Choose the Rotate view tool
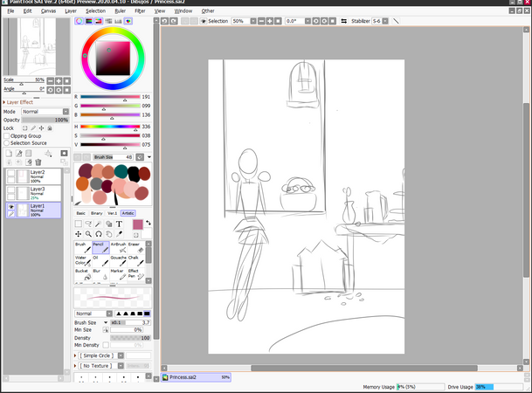This screenshot has width=532, height=393. pyautogui.click(x=99, y=234)
